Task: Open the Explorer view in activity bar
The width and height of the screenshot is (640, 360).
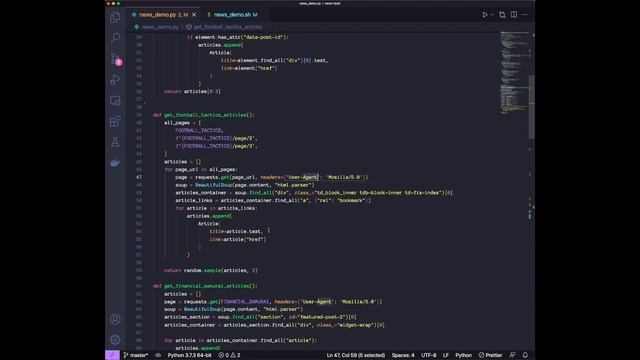Action: click(115, 18)
